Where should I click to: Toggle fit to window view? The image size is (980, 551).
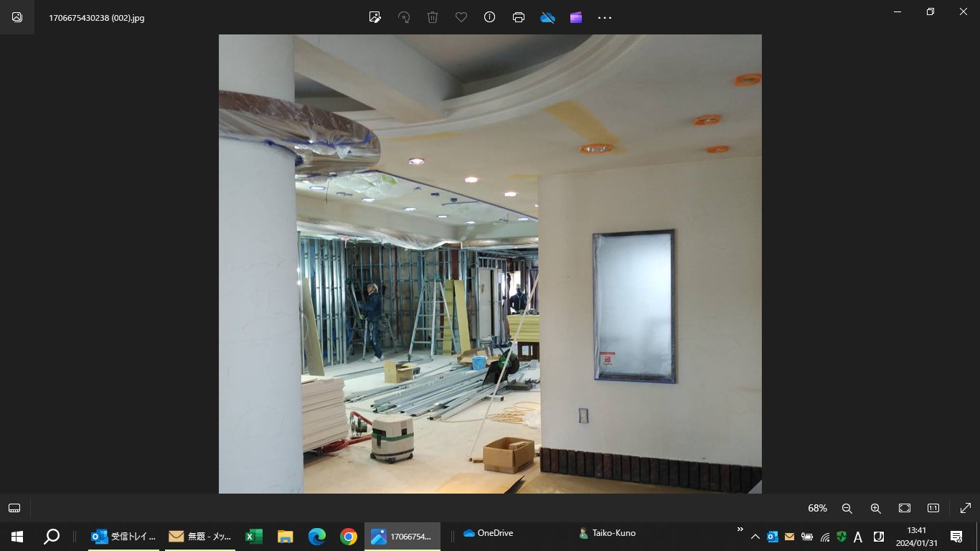click(905, 508)
